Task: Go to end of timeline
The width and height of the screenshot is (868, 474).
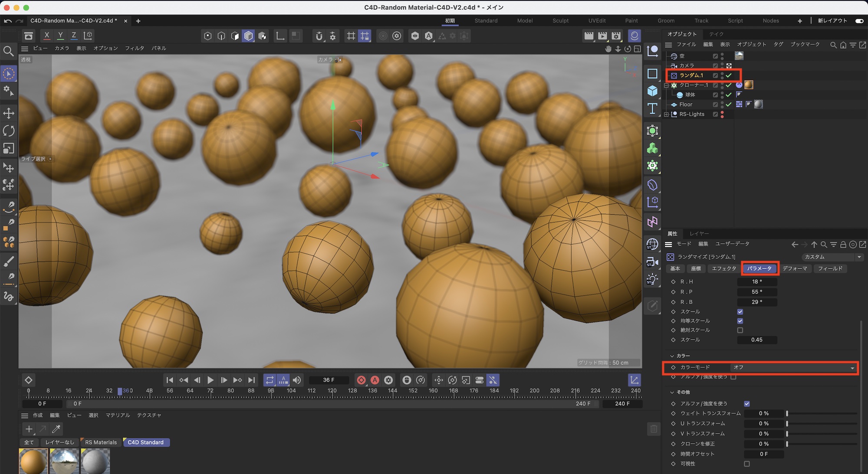Action: 251,380
